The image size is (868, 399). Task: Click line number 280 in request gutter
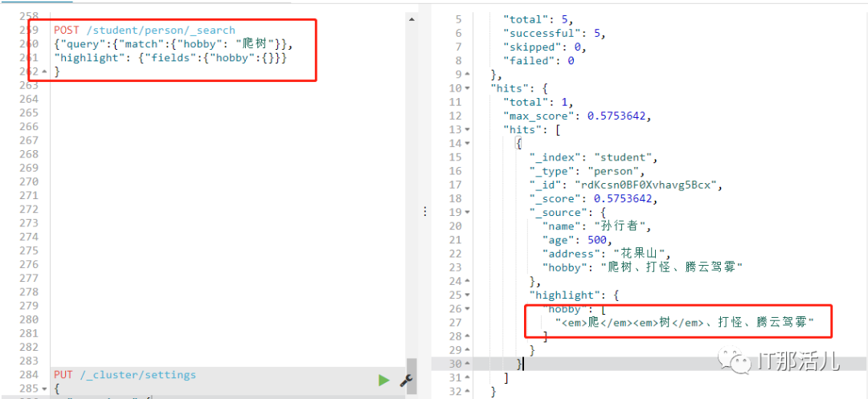[29, 320]
